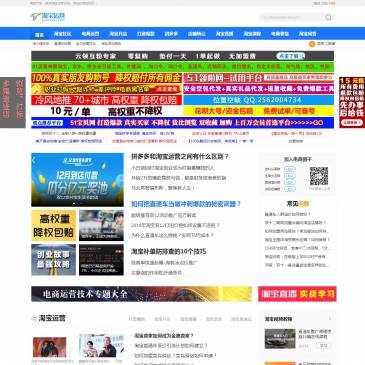Focus the site search input box
The image size is (365, 365).
click(292, 17)
